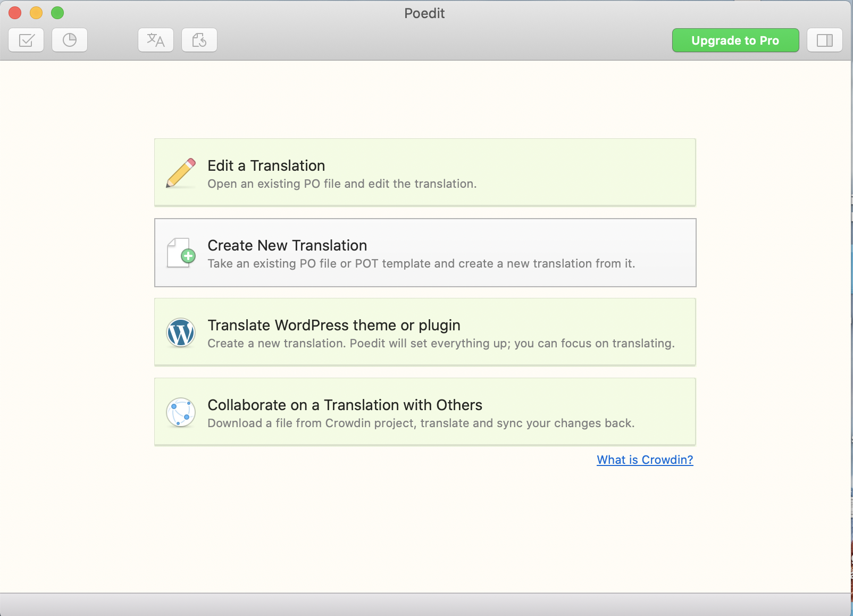The height and width of the screenshot is (616, 853).
Task: Click the Poedit window title
Action: point(424,13)
